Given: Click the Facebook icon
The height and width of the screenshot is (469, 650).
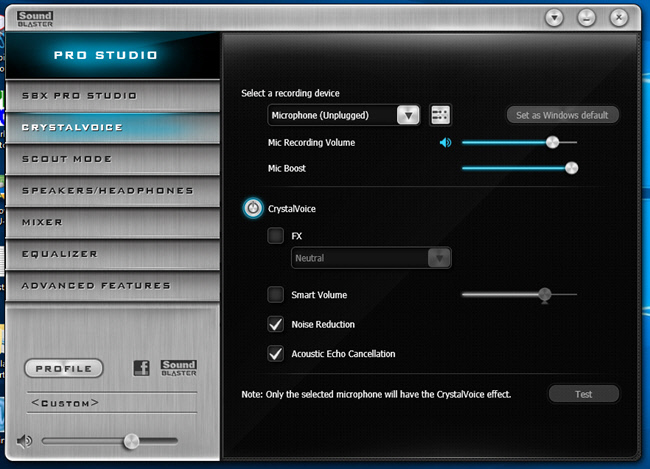Looking at the screenshot, I should (x=142, y=368).
